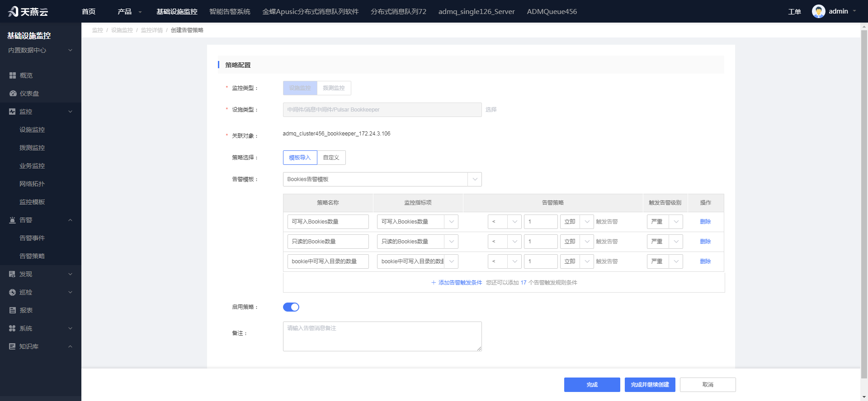Delete the bookie中可写入目录的数量 rule row
The width and height of the screenshot is (868, 401).
coord(705,261)
